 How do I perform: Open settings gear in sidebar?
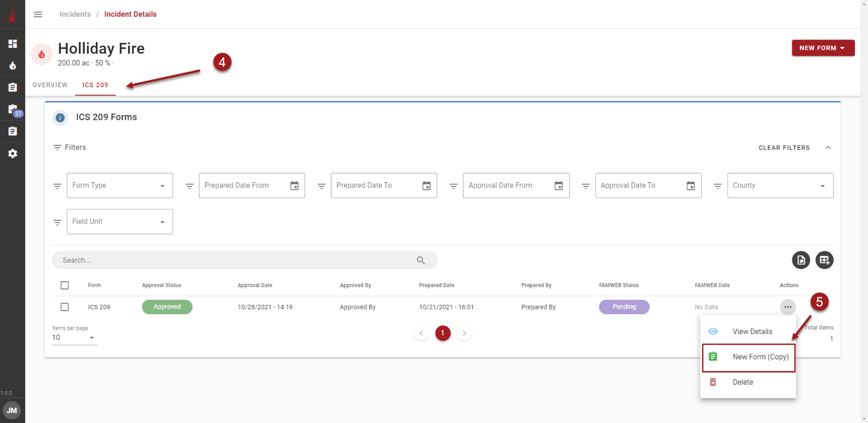pyautogui.click(x=13, y=153)
